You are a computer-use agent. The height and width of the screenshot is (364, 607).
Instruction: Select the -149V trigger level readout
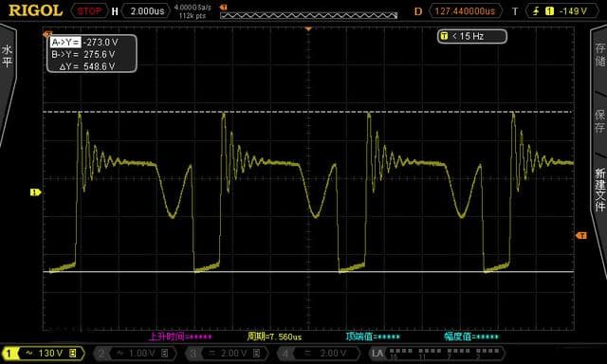[573, 11]
